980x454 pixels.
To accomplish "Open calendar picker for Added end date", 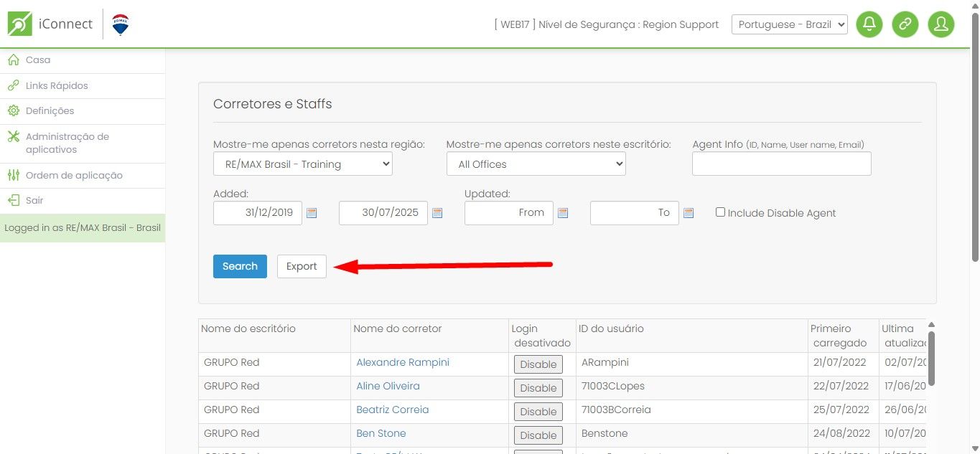I will coord(437,213).
